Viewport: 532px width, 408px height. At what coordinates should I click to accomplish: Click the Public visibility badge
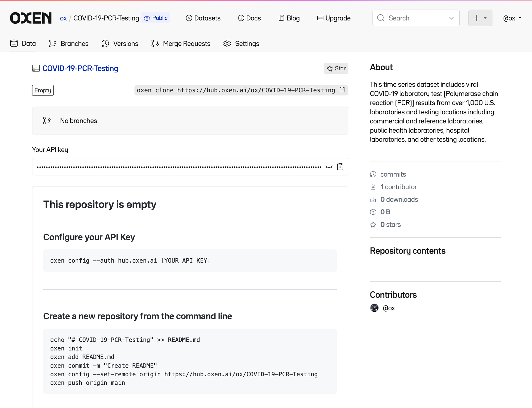pos(156,18)
